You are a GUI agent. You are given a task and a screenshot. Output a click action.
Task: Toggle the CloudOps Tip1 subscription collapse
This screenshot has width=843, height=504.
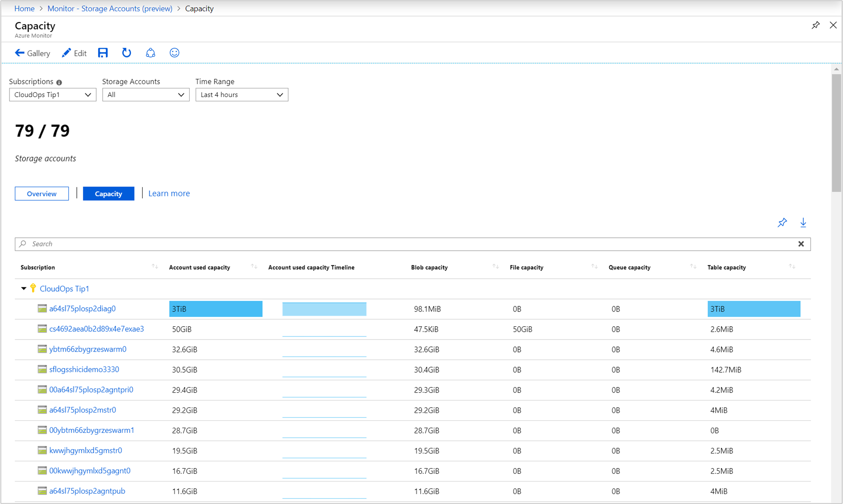[22, 289]
